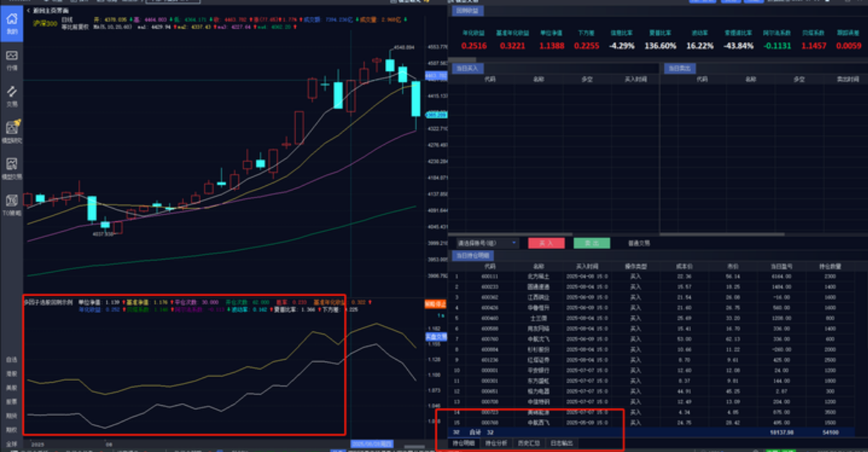Switch to the 持仓分析 tab

pyautogui.click(x=496, y=444)
